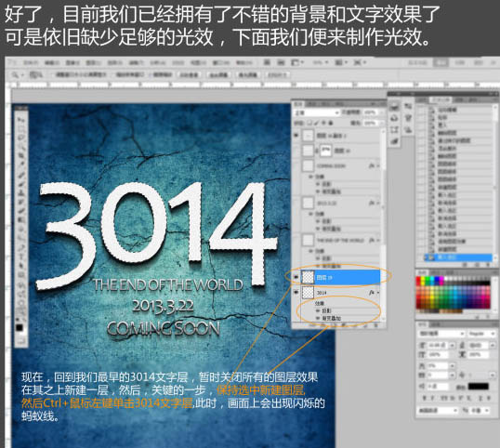Open the 图像 menu
The image size is (500, 448).
coord(72,63)
